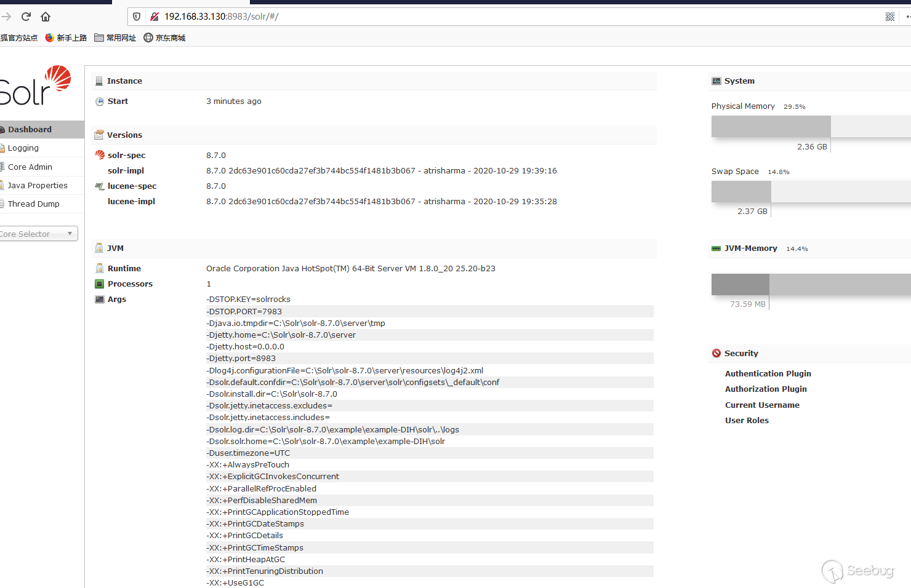Image resolution: width=911 pixels, height=588 pixels.
Task: Open the Logging menu item
Action: coord(42,148)
